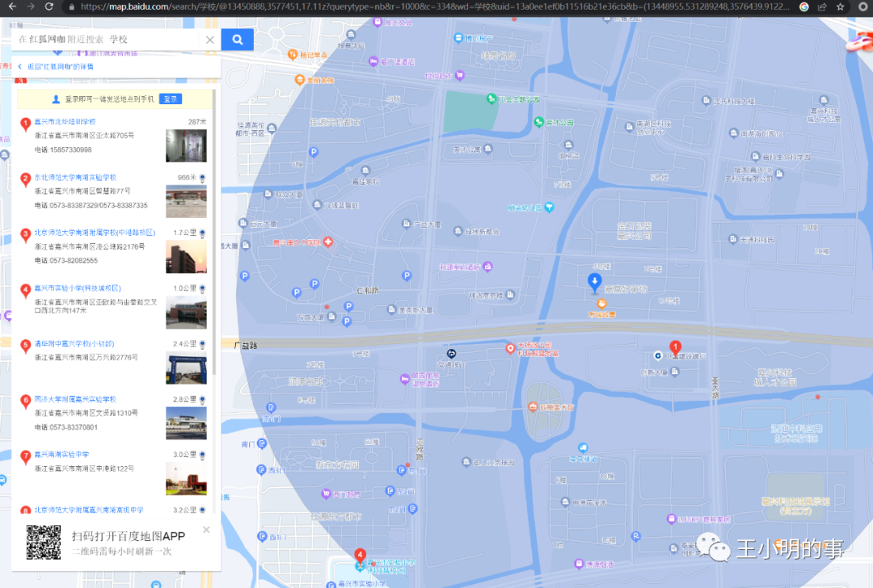The height and width of the screenshot is (588, 873).
Task: Click the small blue icon beside 966米
Action: [x=203, y=178]
